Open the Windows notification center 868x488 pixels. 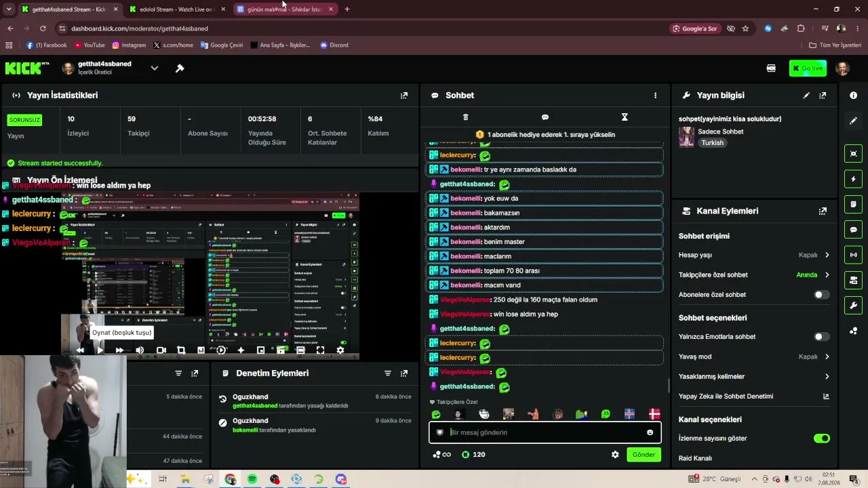[854, 479]
